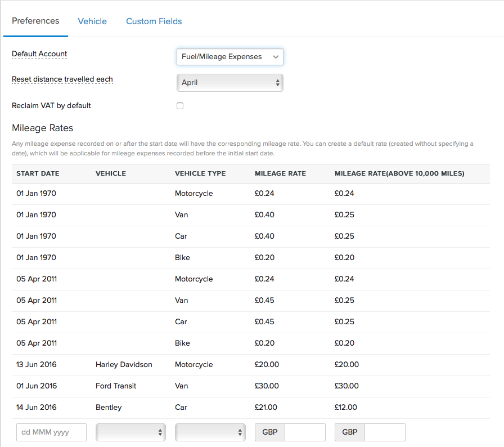Image resolution: width=504 pixels, height=447 pixels.
Task: Click the Reset distance travelled each label
Action: tap(62, 79)
